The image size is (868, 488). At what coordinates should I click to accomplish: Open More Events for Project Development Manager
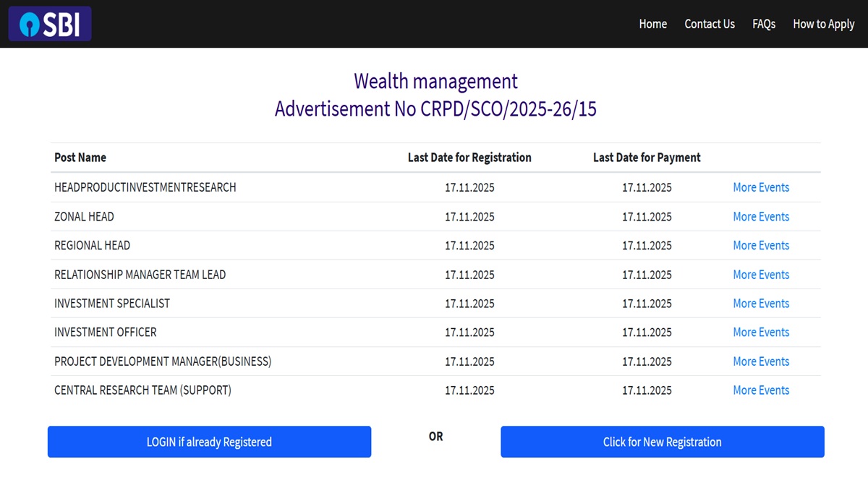tap(761, 361)
